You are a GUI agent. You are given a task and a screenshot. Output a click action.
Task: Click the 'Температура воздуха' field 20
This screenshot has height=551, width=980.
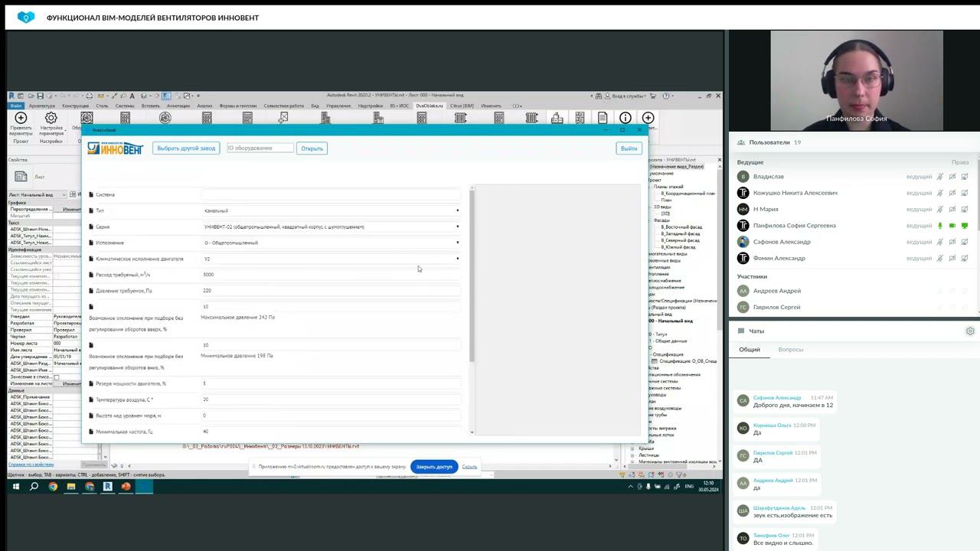(x=331, y=399)
